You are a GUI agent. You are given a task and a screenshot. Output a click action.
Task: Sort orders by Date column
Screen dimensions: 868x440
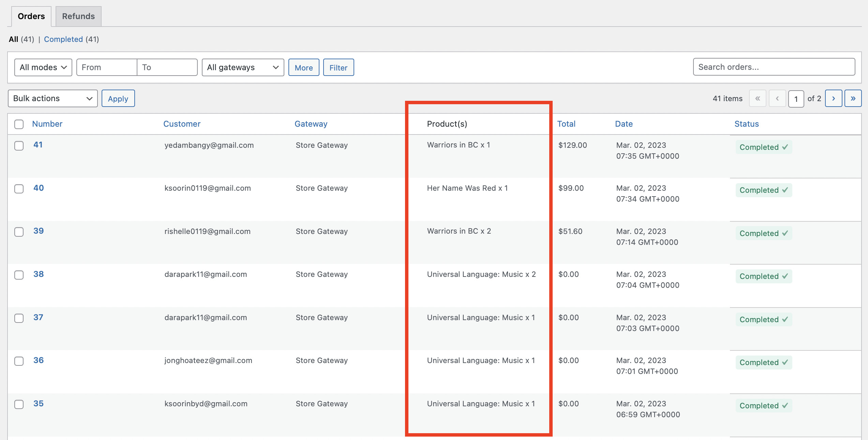coord(624,124)
